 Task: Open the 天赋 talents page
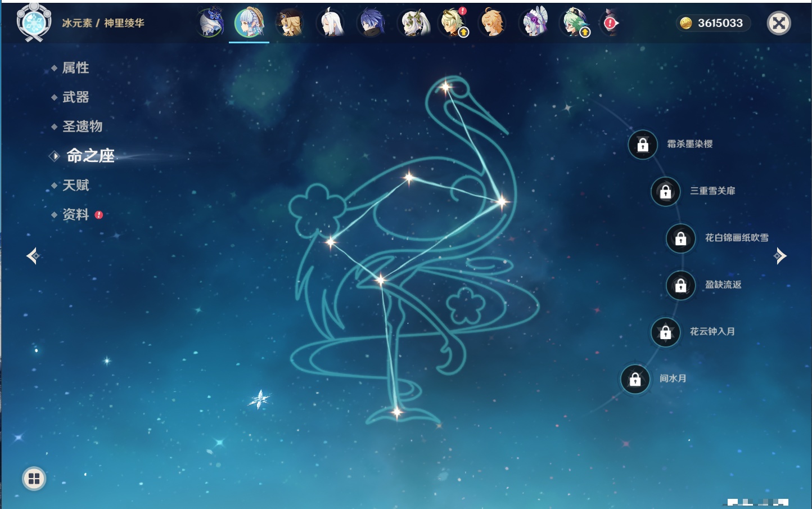75,185
